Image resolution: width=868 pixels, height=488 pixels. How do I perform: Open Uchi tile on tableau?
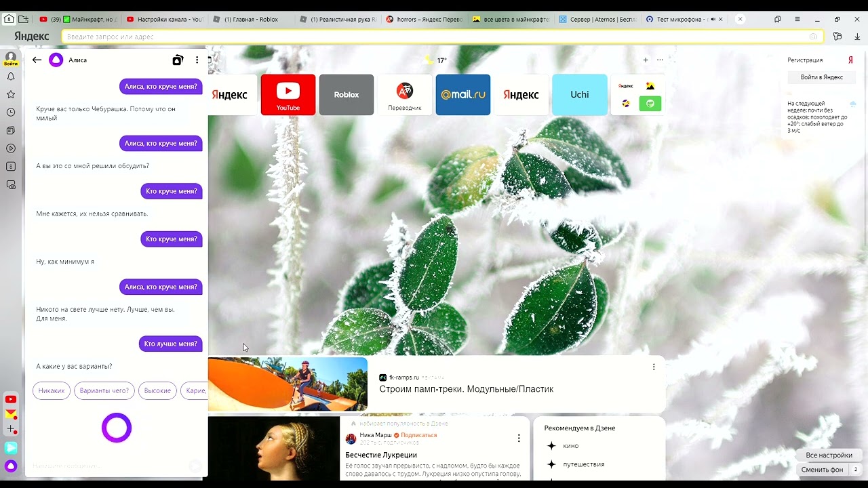pos(580,95)
